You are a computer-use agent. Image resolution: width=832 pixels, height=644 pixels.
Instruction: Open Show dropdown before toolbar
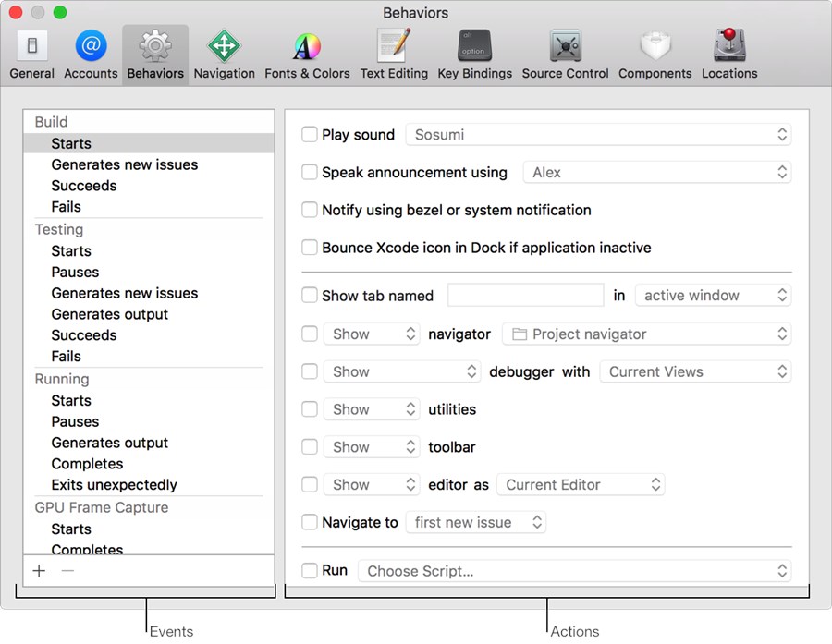click(372, 446)
